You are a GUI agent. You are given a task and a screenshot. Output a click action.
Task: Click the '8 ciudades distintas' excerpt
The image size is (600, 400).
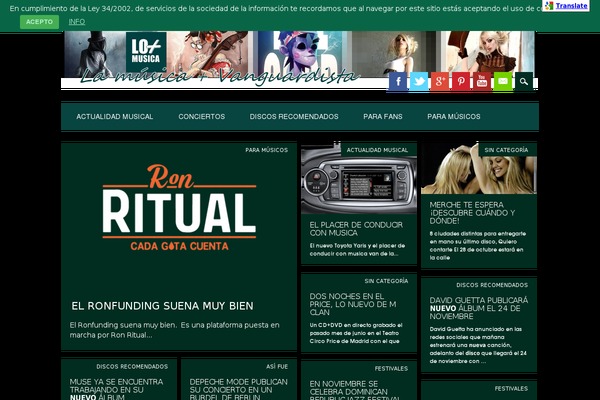tap(478, 246)
